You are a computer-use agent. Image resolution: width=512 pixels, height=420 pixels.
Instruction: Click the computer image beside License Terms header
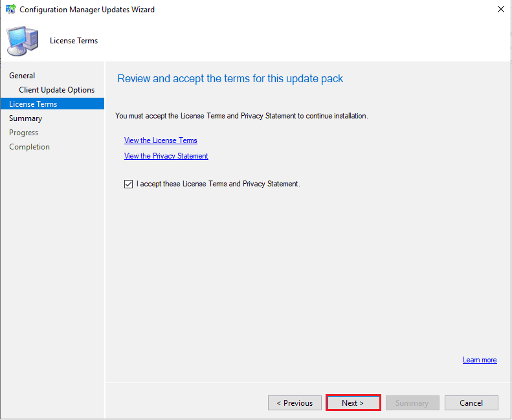(x=22, y=41)
